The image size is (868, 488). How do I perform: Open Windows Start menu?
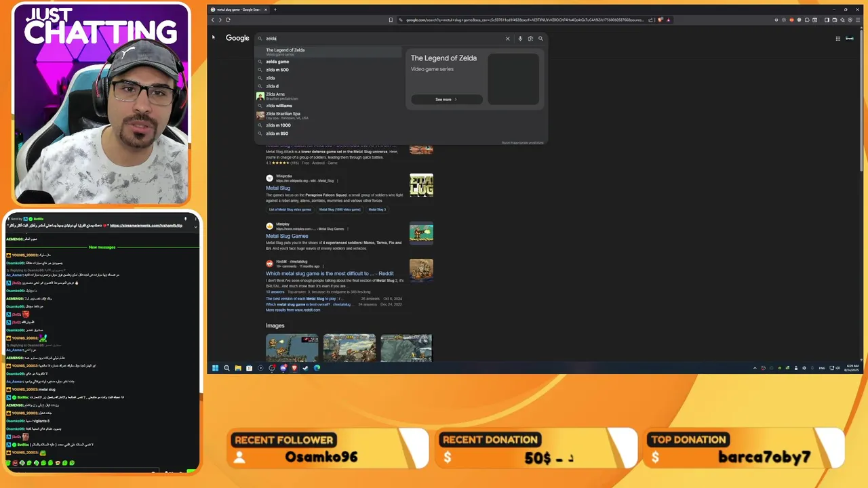click(216, 368)
